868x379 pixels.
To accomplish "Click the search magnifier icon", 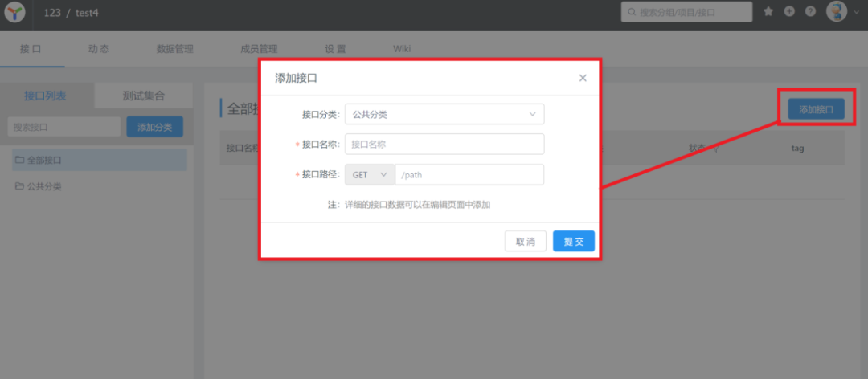I will point(632,12).
